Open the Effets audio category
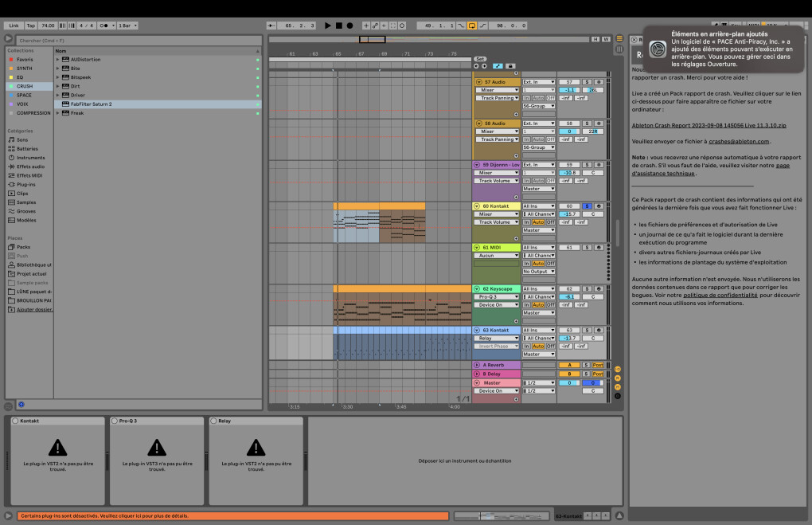 click(30, 167)
